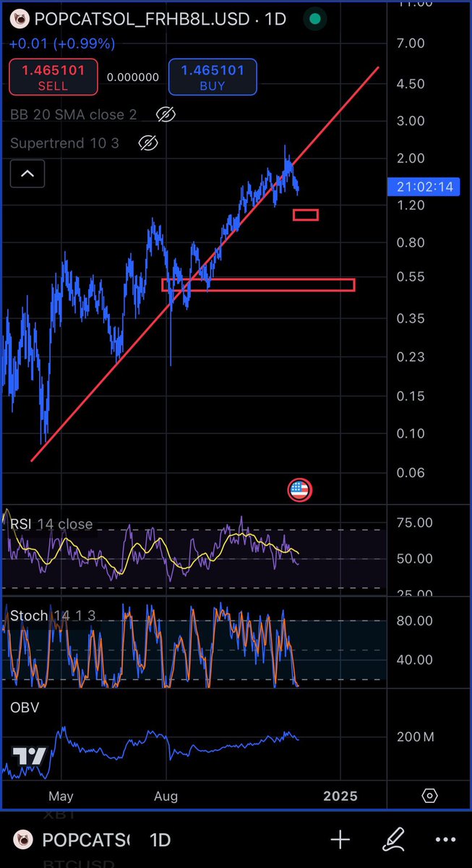Select the long red rectangle drawing near 0.55
Viewport: 472px width, 868px height.
tap(258, 285)
